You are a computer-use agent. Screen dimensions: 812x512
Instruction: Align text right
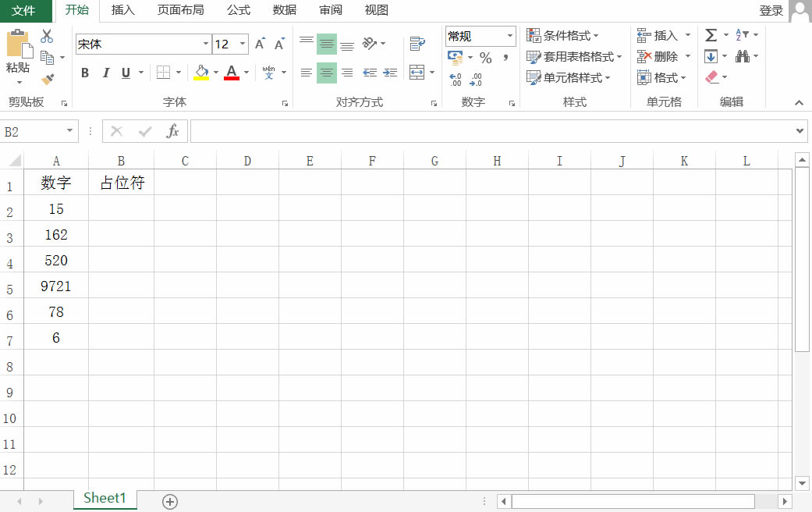pyautogui.click(x=347, y=73)
